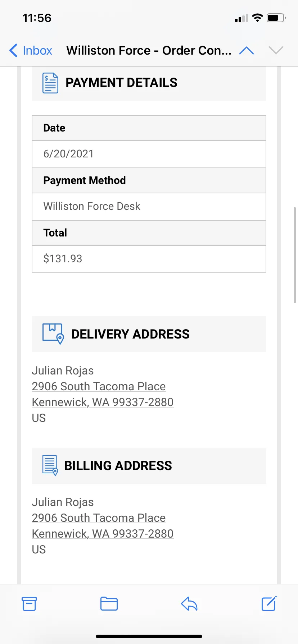Open previous message with up chevron
This screenshot has height=644, width=298.
247,50
